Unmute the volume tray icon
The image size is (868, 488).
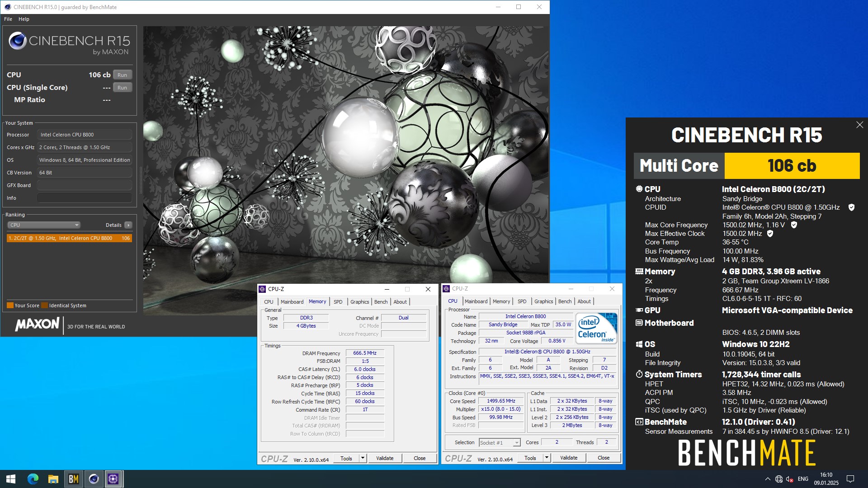pos(790,479)
